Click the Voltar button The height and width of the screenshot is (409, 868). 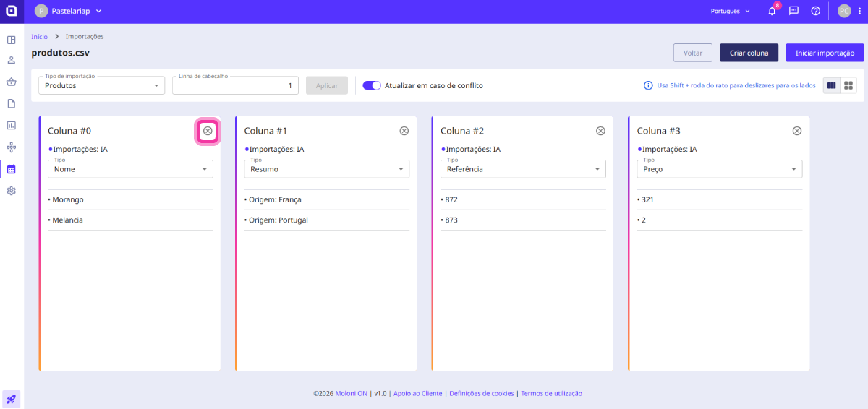pyautogui.click(x=693, y=53)
